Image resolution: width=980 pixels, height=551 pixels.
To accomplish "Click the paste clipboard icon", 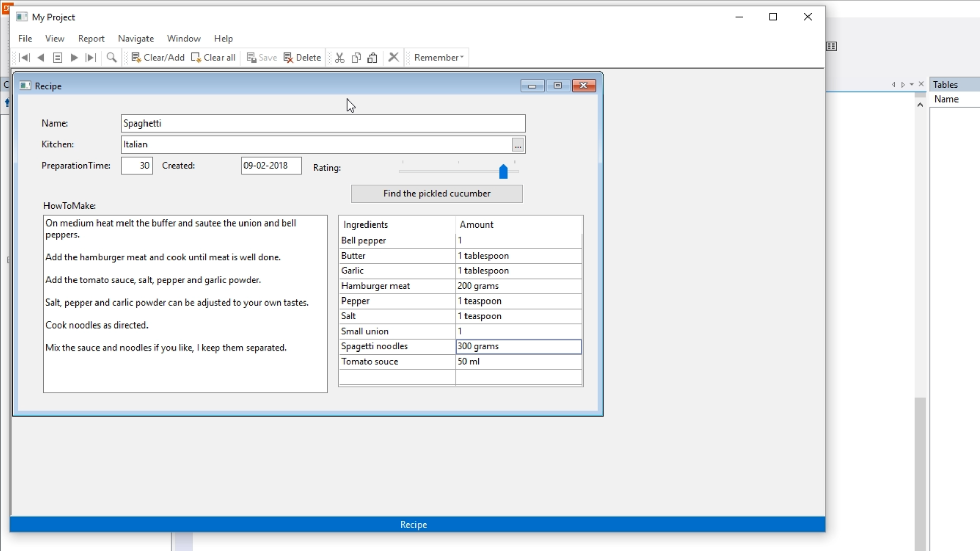I will click(373, 58).
